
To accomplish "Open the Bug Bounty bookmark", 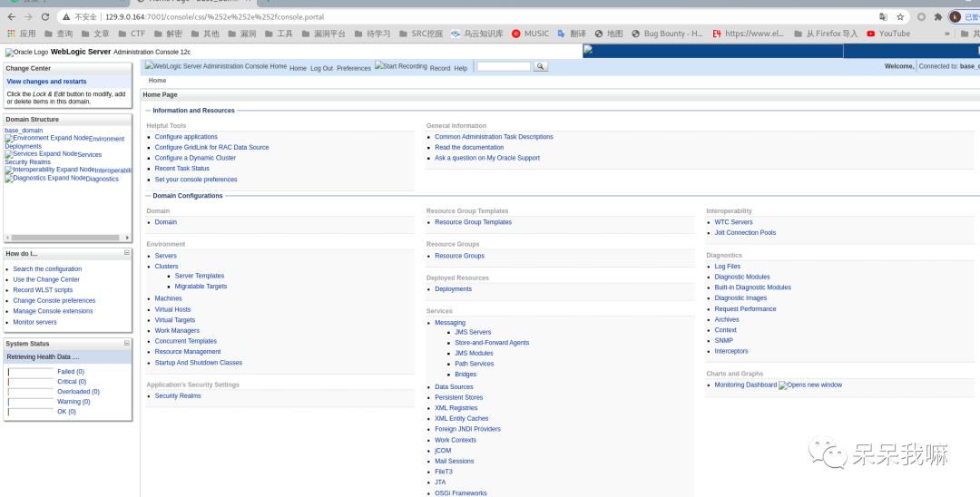I will (668, 34).
